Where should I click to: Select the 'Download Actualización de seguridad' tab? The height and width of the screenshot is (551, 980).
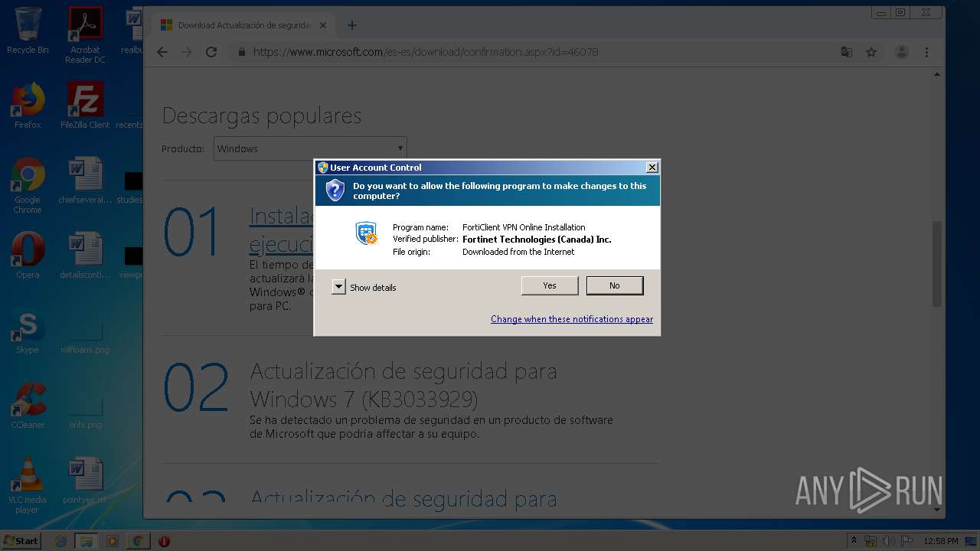tap(242, 25)
